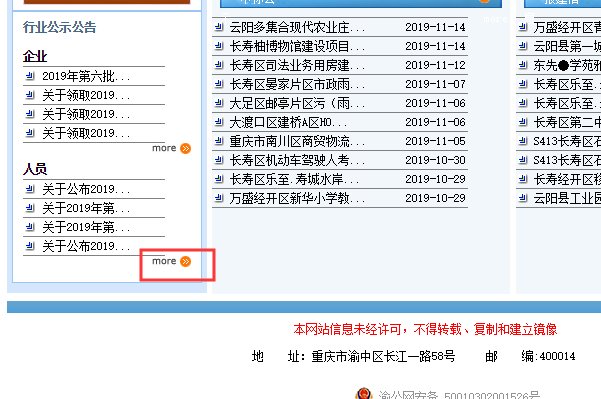The image size is (601, 399).
Task: Click red copyright notice 本网站信息未经许可
Action: (425, 329)
